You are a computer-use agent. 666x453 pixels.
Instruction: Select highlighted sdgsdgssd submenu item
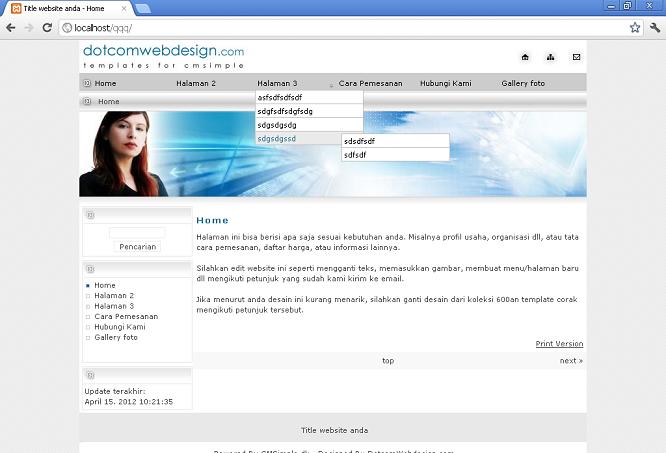pyautogui.click(x=299, y=139)
